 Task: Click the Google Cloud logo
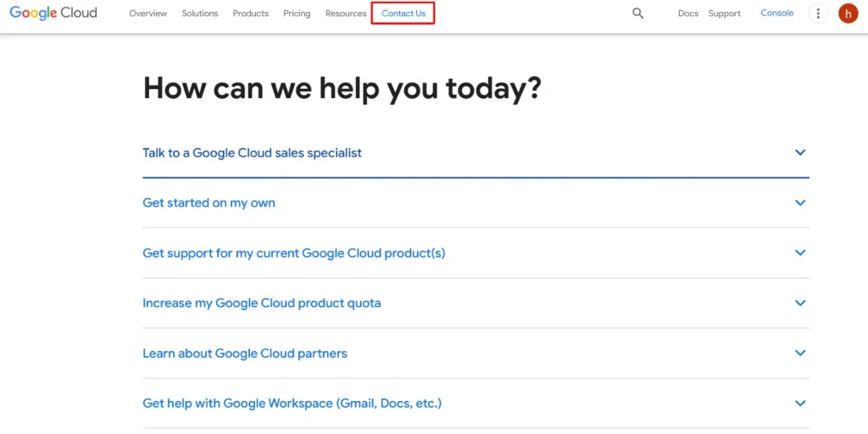(x=53, y=13)
